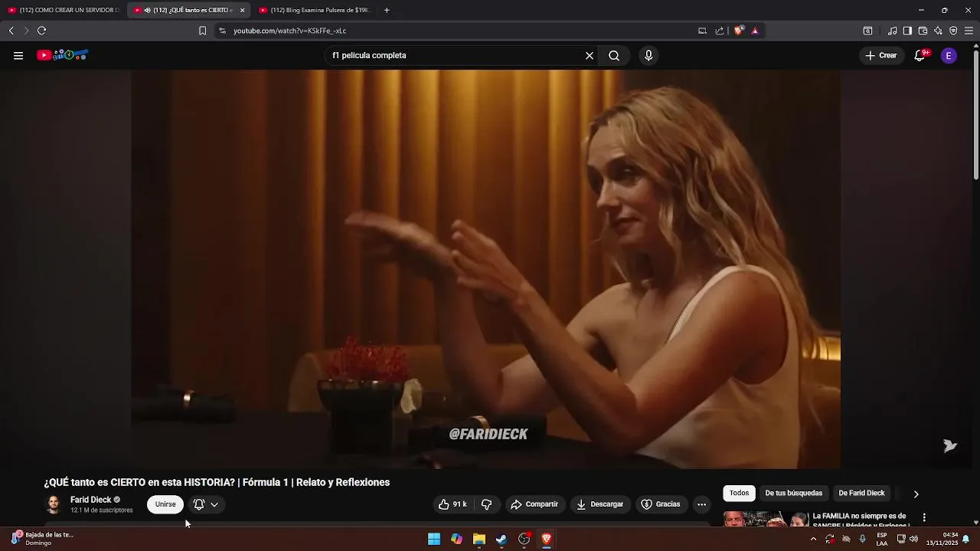Open File Explorer from taskbar
The height and width of the screenshot is (551, 980).
point(479,540)
